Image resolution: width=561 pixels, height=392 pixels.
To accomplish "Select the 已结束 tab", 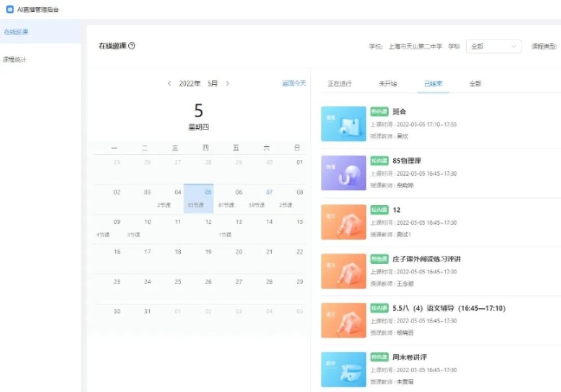I will click(433, 84).
